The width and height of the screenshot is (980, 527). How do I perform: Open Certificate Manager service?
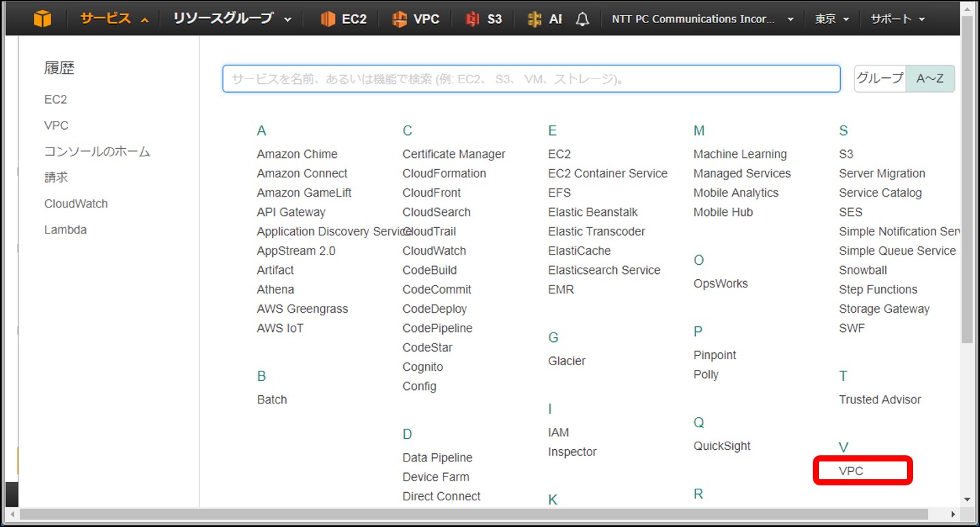tap(454, 154)
